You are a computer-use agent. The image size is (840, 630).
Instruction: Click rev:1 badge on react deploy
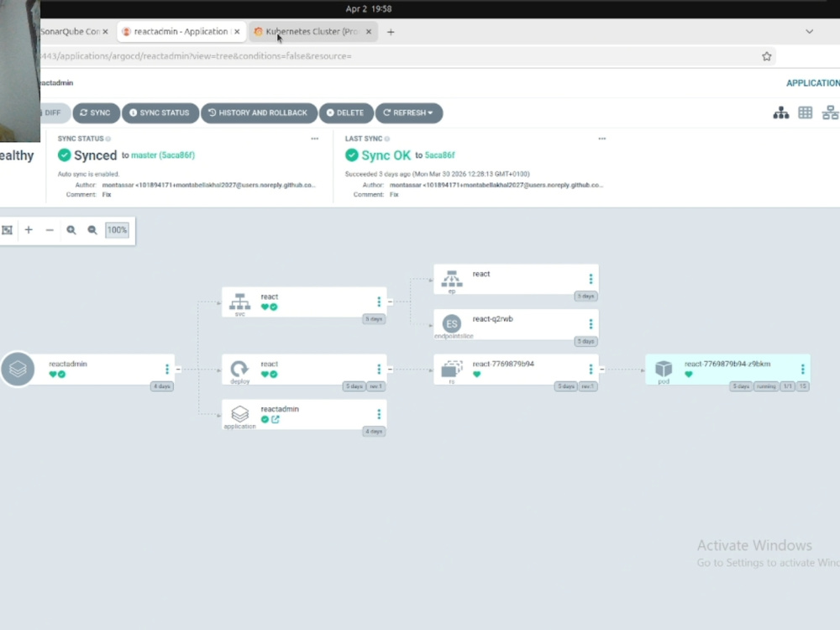(x=375, y=386)
